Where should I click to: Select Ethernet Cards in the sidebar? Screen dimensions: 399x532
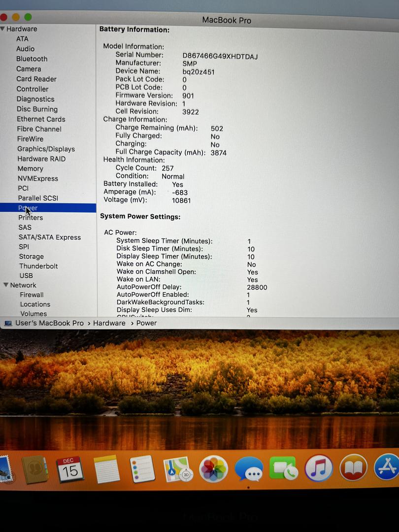point(41,119)
